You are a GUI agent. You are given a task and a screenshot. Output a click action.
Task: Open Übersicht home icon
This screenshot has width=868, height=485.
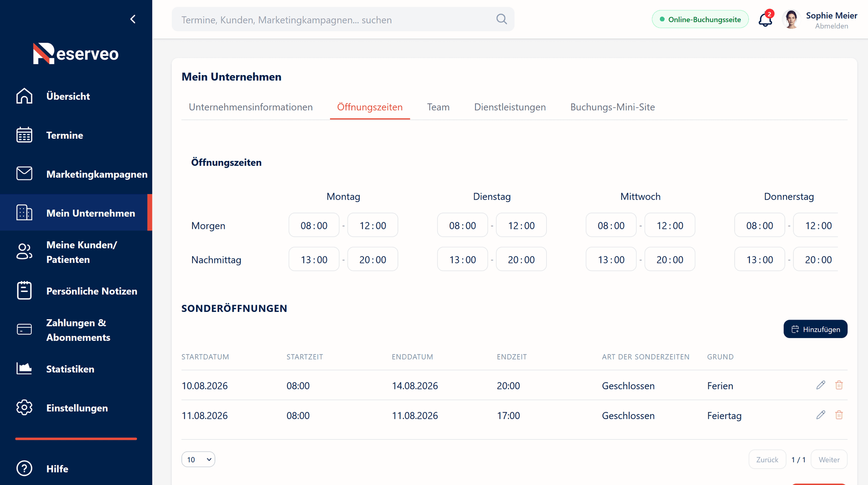pyautogui.click(x=24, y=96)
